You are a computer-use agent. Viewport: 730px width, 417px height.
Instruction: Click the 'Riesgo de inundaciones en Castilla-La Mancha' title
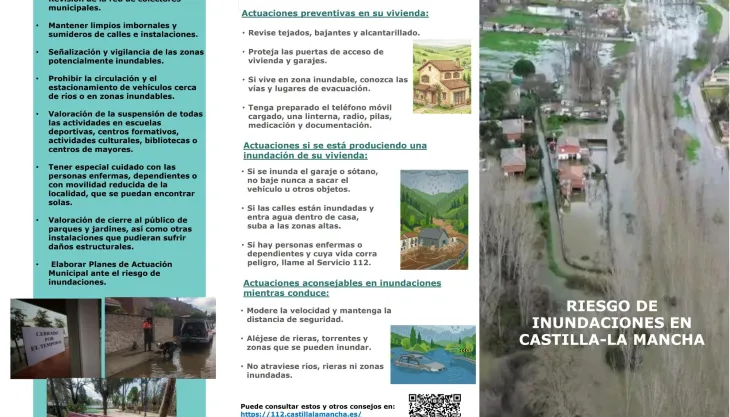[612, 323]
